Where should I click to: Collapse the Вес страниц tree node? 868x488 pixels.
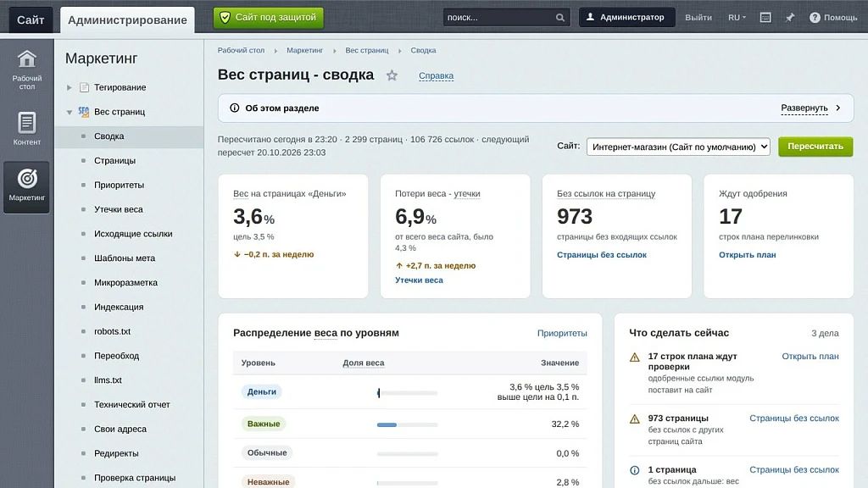70,112
